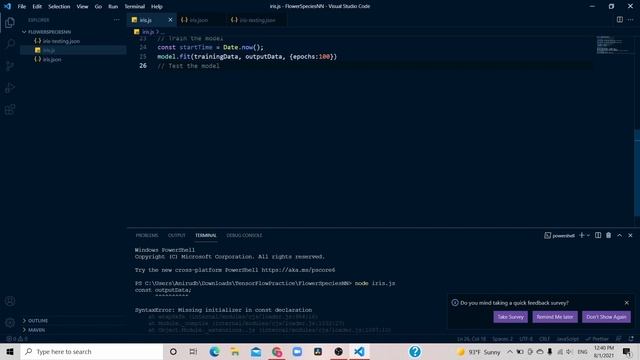This screenshot has width=640, height=360.
Task: Switch to the PROBLEMS panel tab
Action: 147,236
